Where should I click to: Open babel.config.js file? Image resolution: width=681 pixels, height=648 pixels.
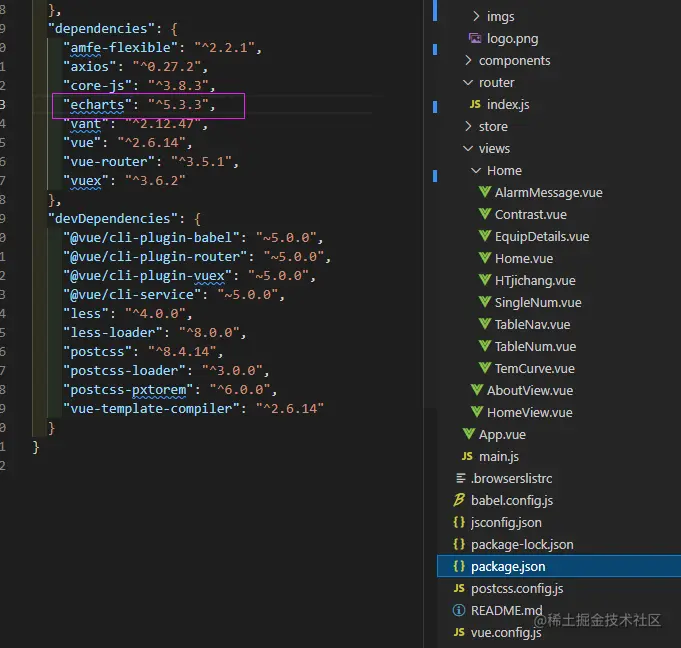[512, 500]
